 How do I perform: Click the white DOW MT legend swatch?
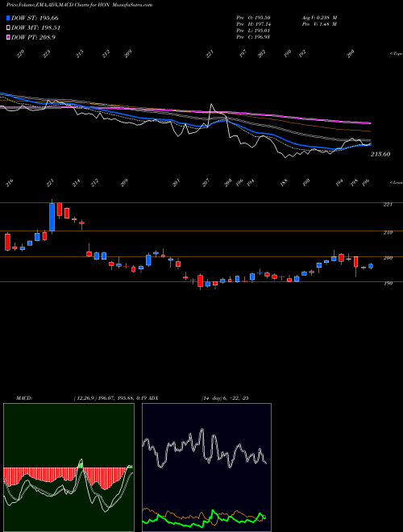[8, 28]
